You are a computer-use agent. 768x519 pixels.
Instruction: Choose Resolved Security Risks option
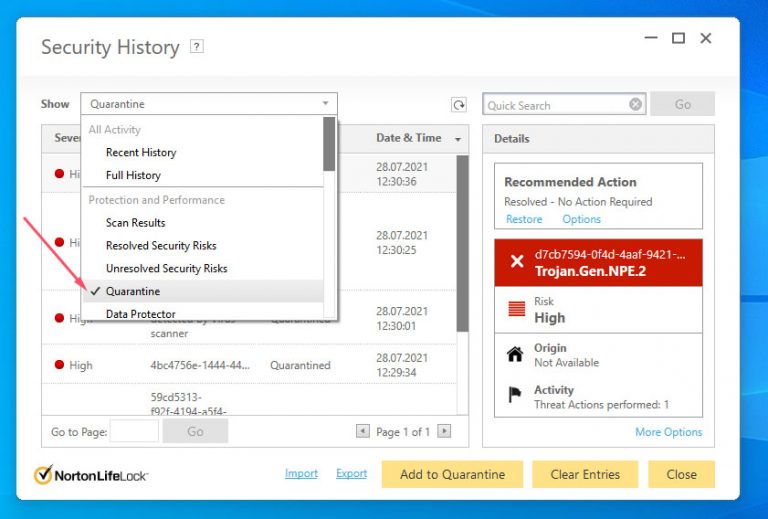click(161, 246)
